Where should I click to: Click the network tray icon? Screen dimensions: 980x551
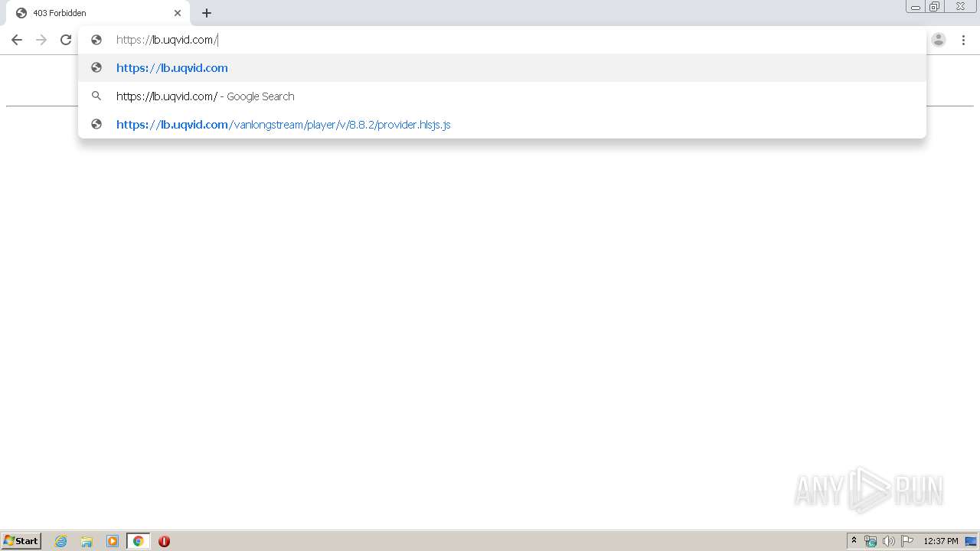(871, 541)
